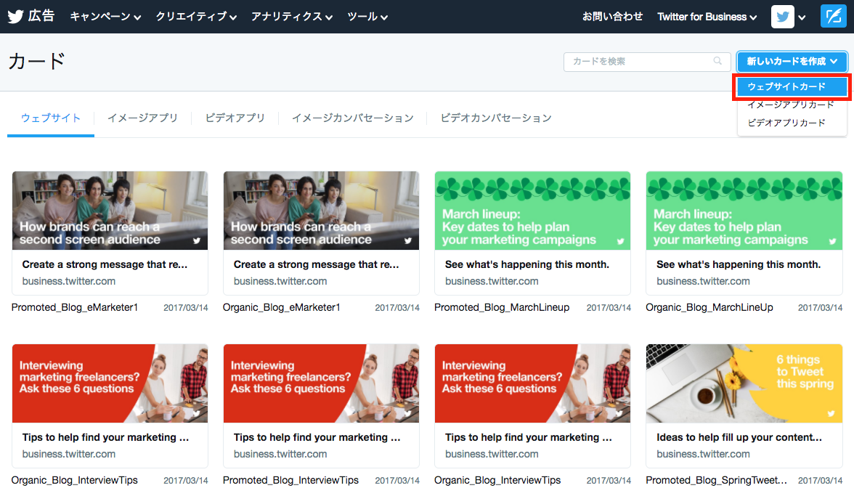
Task: Click 'Create a strong message' title on Organic_Blog_eMarketer1
Action: tap(317, 264)
